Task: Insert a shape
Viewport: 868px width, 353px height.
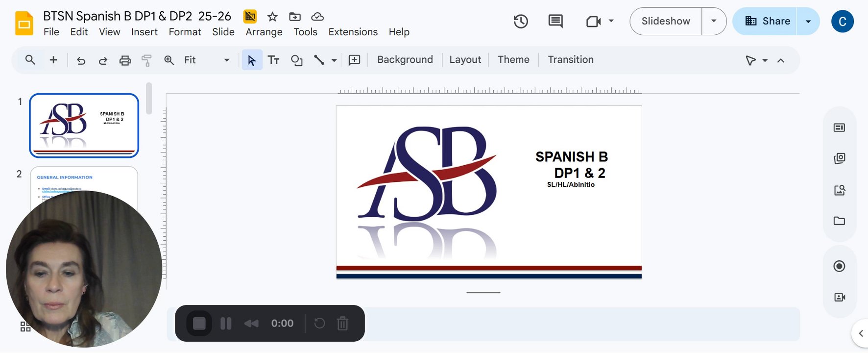Action: click(296, 60)
